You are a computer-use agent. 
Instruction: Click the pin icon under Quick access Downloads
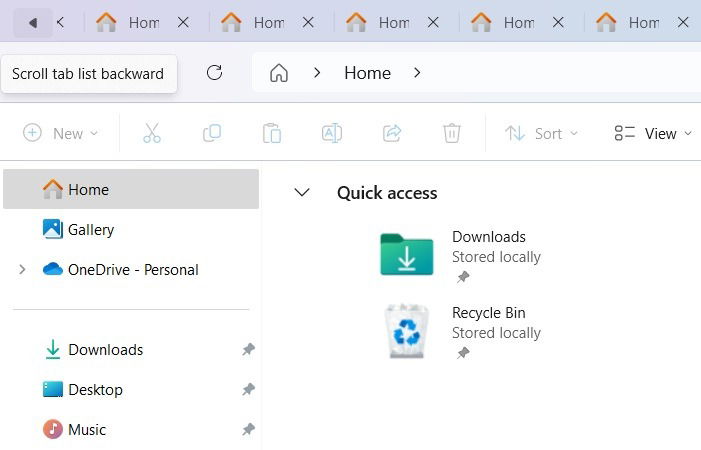coord(463,277)
